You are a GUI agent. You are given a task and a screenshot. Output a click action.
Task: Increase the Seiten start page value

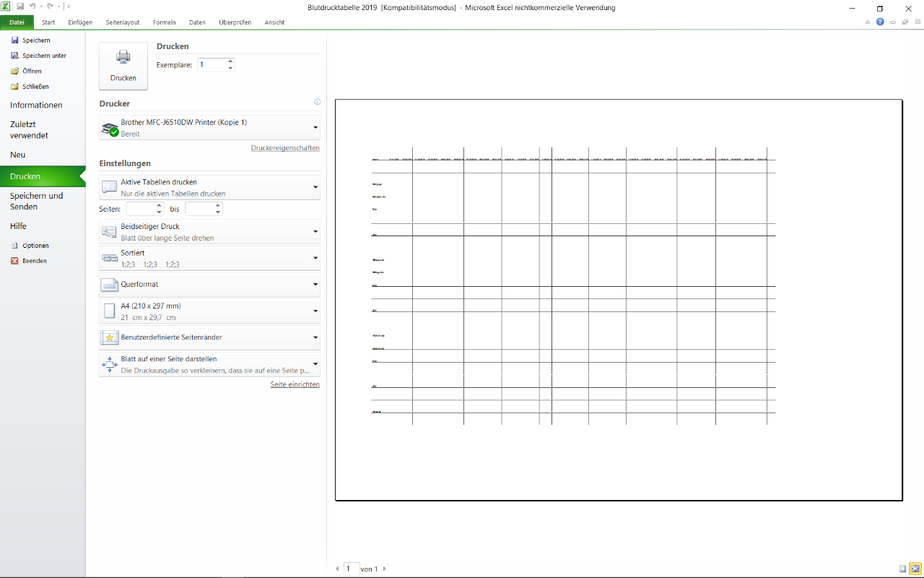[160, 205]
